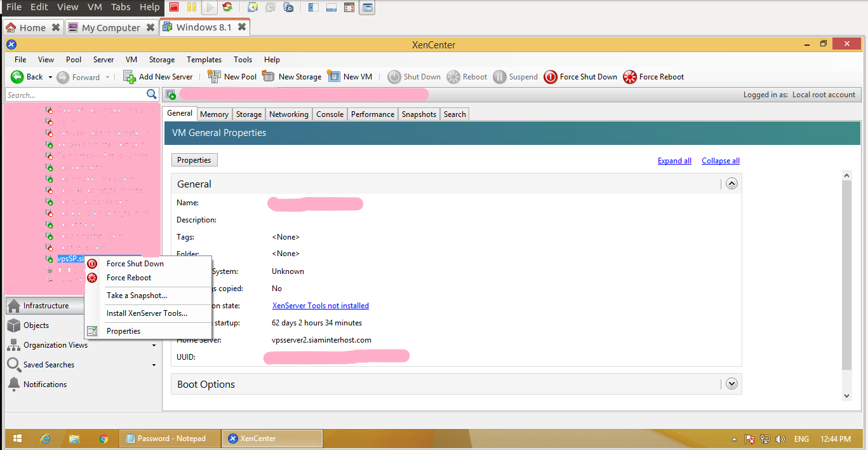The width and height of the screenshot is (868, 450).
Task: Switch to the Console tab
Action: [330, 114]
